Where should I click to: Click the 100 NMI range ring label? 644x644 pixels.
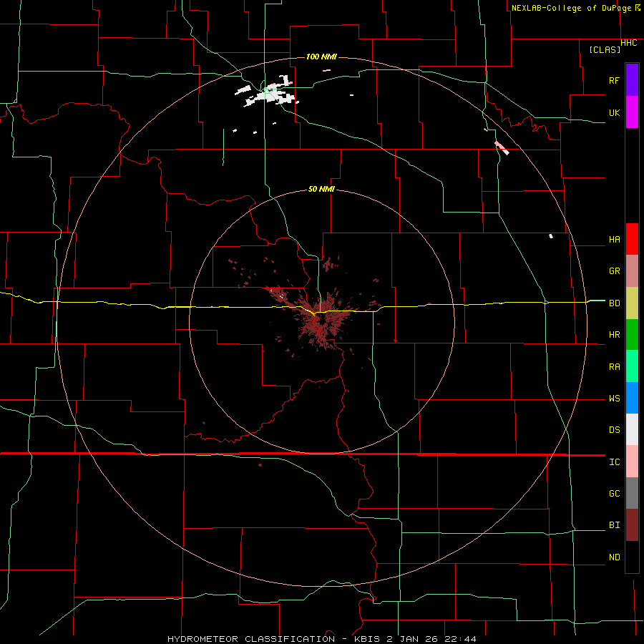point(321,57)
